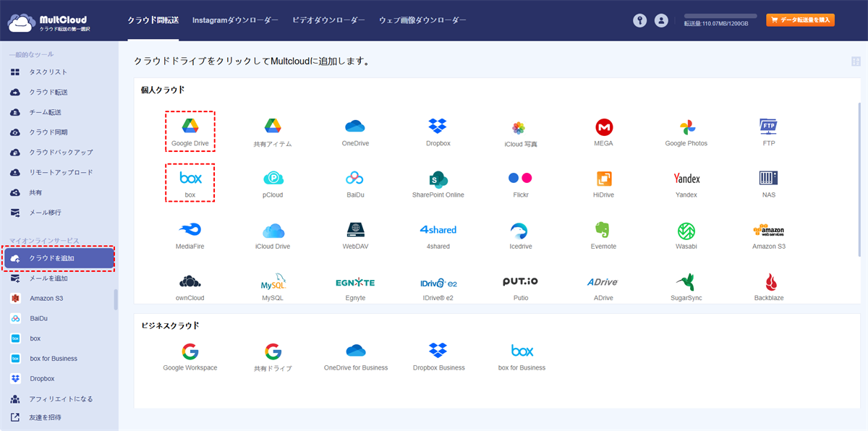This screenshot has height=431, width=868.
Task: Open アフィリエイトになる link
Action: (x=59, y=398)
